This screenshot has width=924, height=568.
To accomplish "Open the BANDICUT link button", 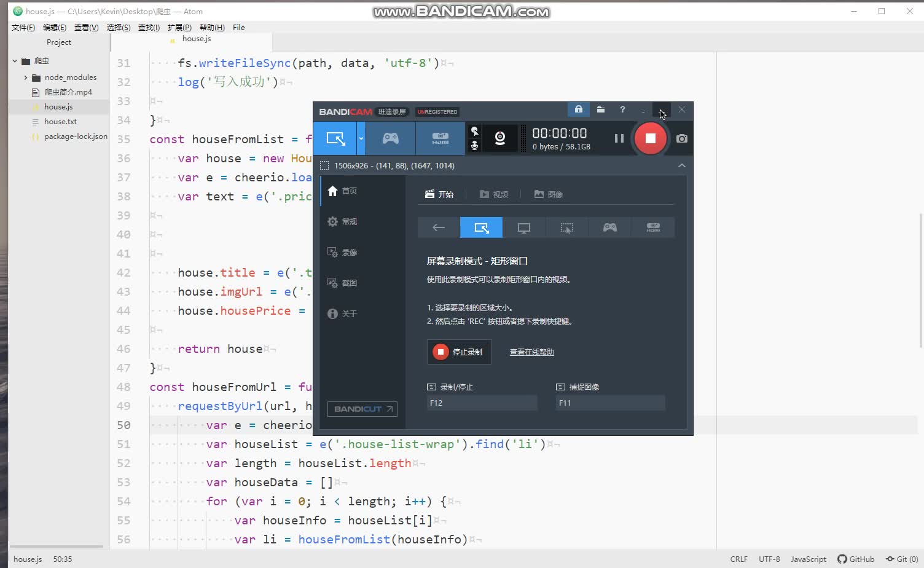I will [362, 409].
